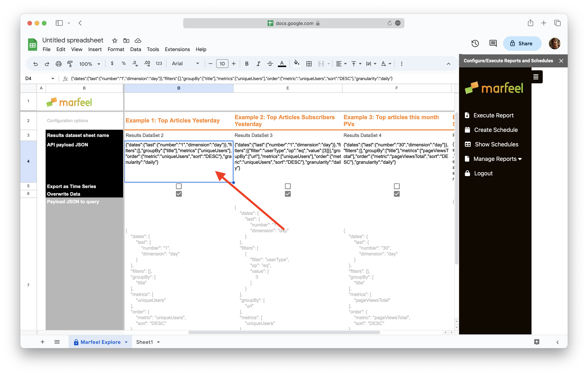Screen dimensions: 588x375
Task: Click the Share button
Action: point(522,43)
